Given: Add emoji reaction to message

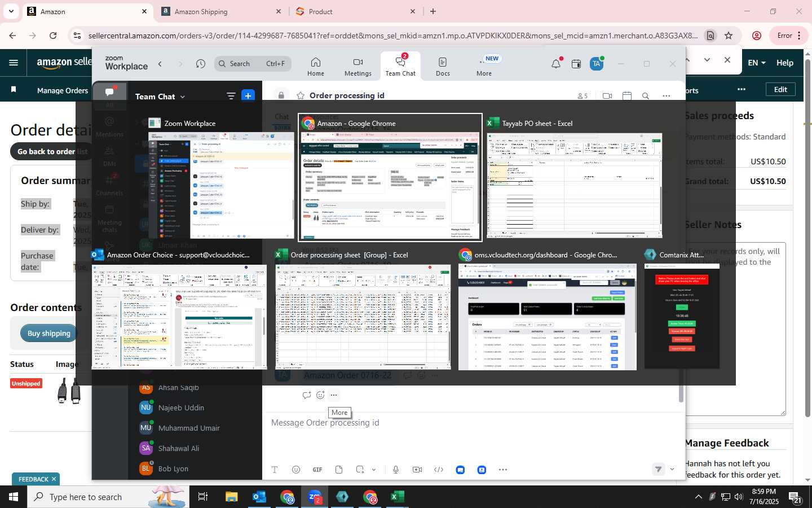Looking at the screenshot, I should pos(320,395).
